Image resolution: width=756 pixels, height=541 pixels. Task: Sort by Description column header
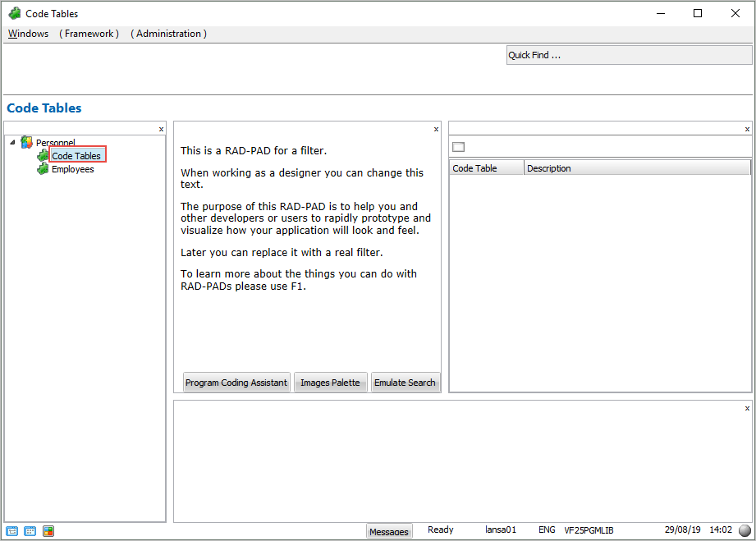click(x=637, y=167)
